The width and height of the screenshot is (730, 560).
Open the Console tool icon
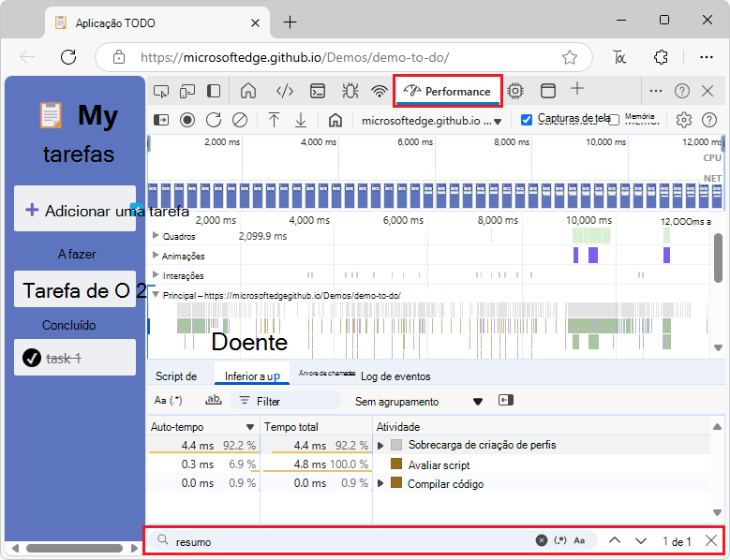click(319, 91)
